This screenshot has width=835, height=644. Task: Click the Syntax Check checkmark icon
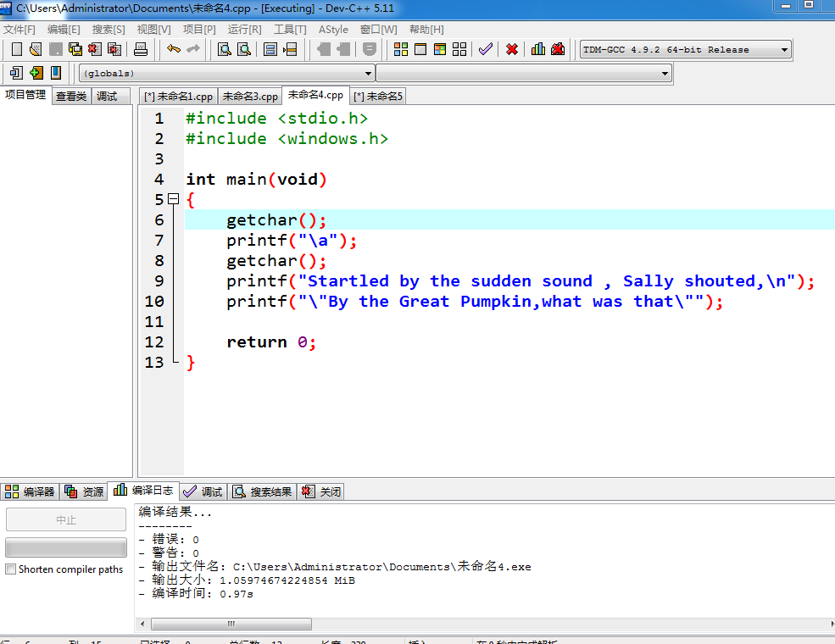[485, 49]
